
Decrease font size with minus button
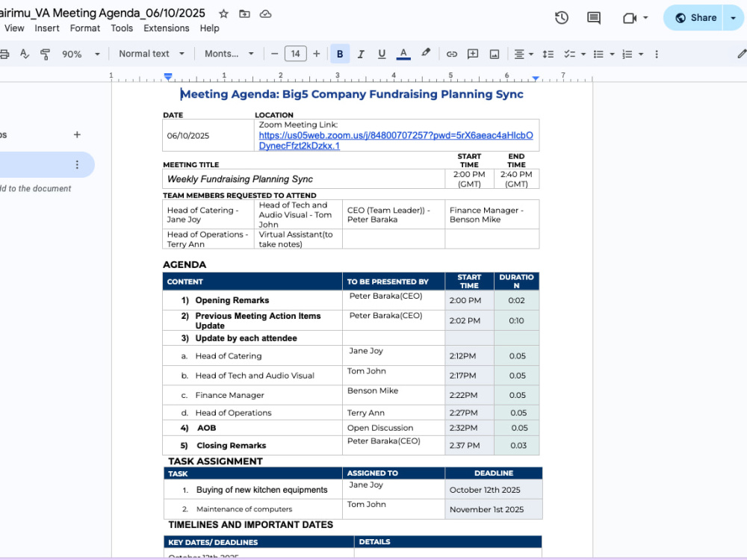pos(274,54)
